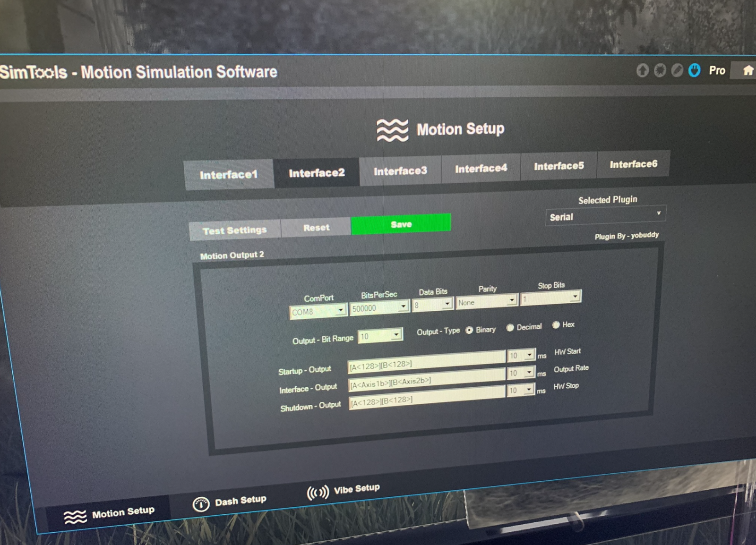Click the Vibe Setup vibration icon
Screen dimensions: 756x545
318,493
